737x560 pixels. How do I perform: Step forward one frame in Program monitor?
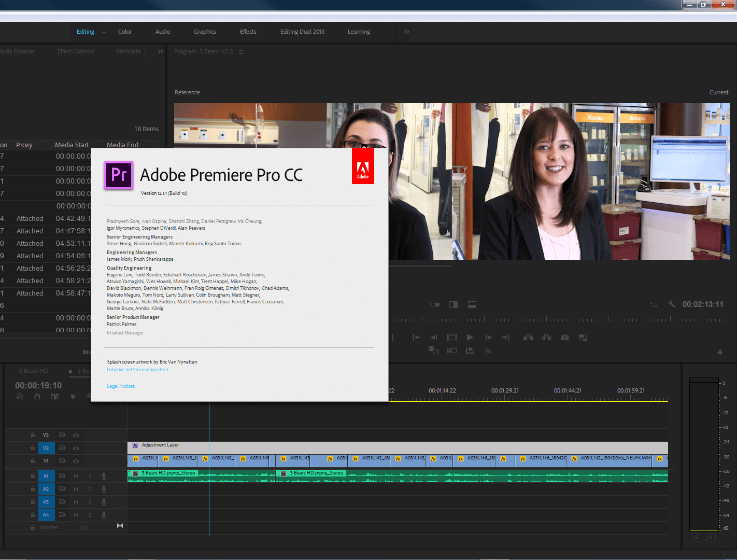point(488,338)
